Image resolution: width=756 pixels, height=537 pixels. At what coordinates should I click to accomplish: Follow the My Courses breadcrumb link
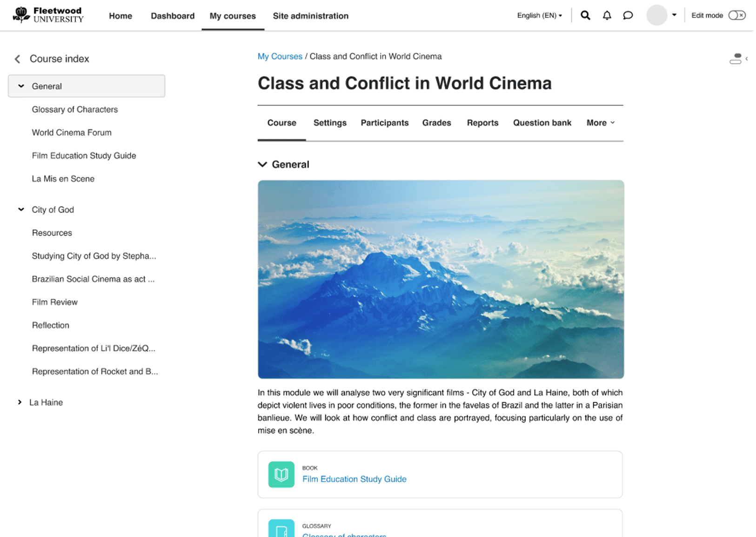[280, 56]
